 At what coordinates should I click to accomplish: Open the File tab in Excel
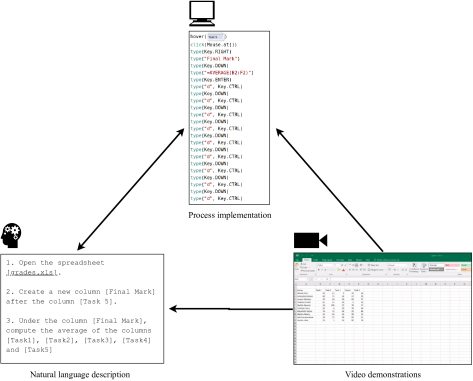(x=297, y=260)
